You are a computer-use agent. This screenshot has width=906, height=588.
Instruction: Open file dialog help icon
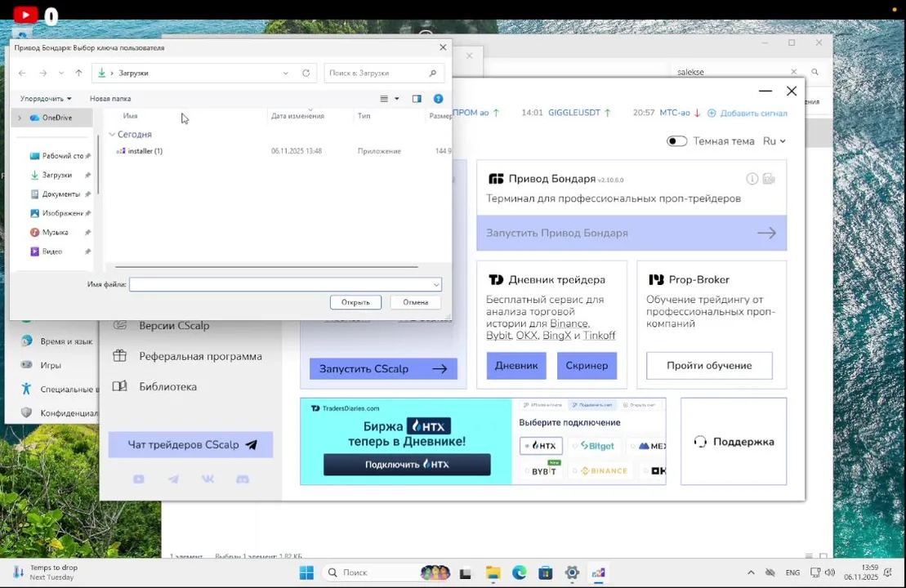[438, 99]
